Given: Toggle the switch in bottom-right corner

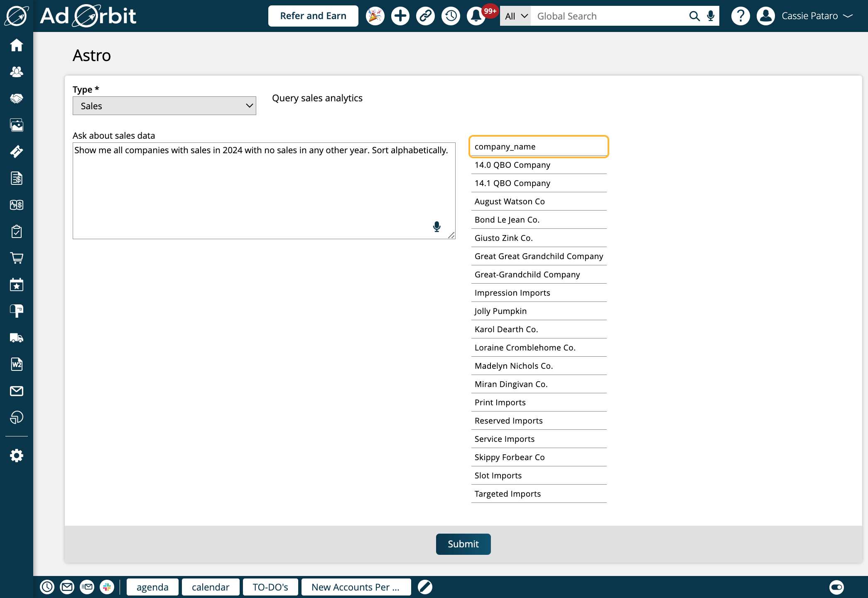Looking at the screenshot, I should (836, 587).
